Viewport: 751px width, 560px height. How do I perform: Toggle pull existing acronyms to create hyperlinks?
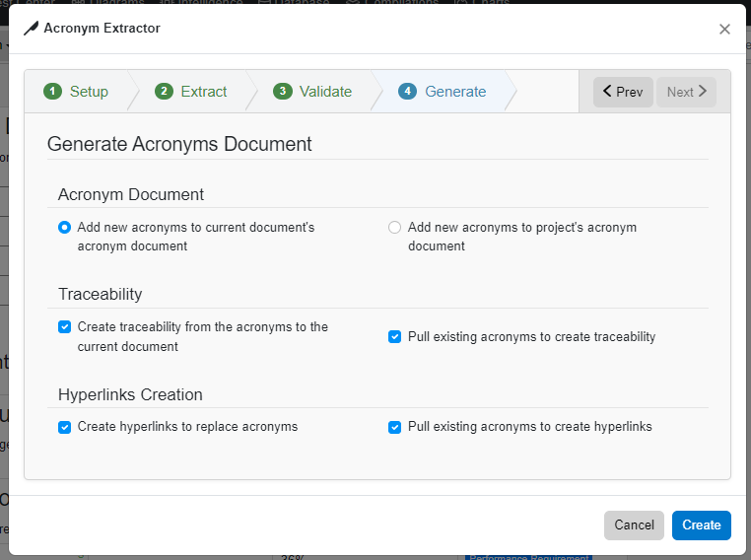coord(394,427)
